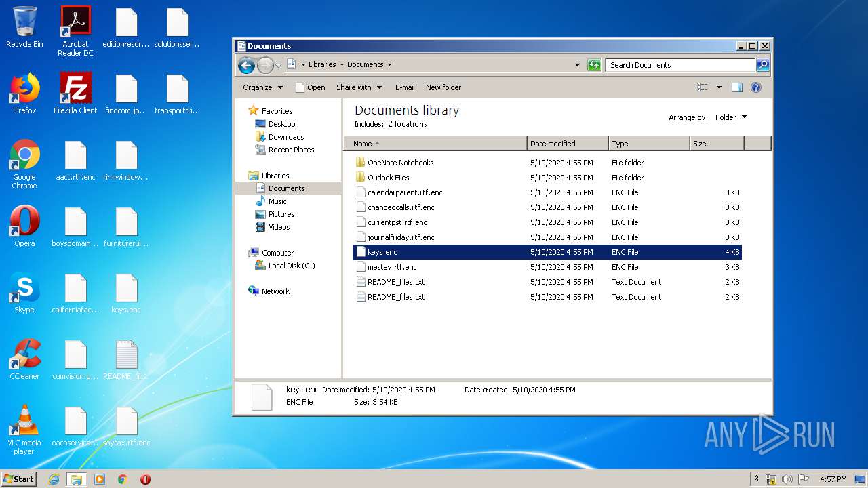Click the 2 locations link
This screenshot has width=868, height=488.
(408, 124)
